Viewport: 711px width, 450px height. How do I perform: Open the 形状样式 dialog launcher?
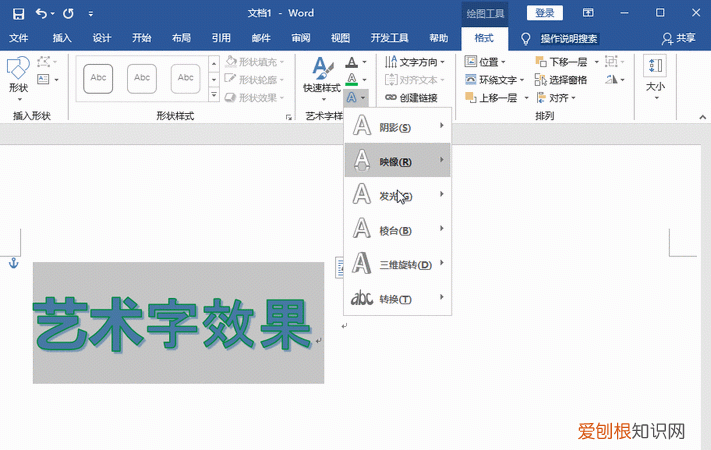click(x=288, y=117)
